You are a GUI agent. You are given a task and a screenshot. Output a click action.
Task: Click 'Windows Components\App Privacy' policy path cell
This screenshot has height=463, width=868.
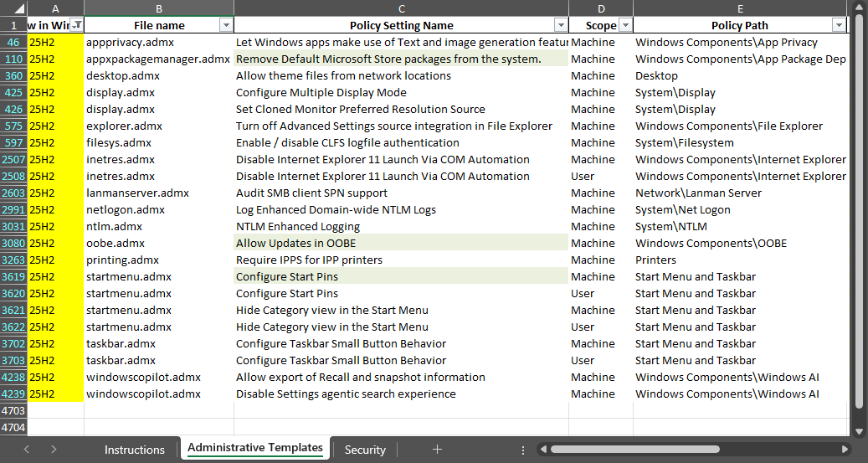[740, 42]
